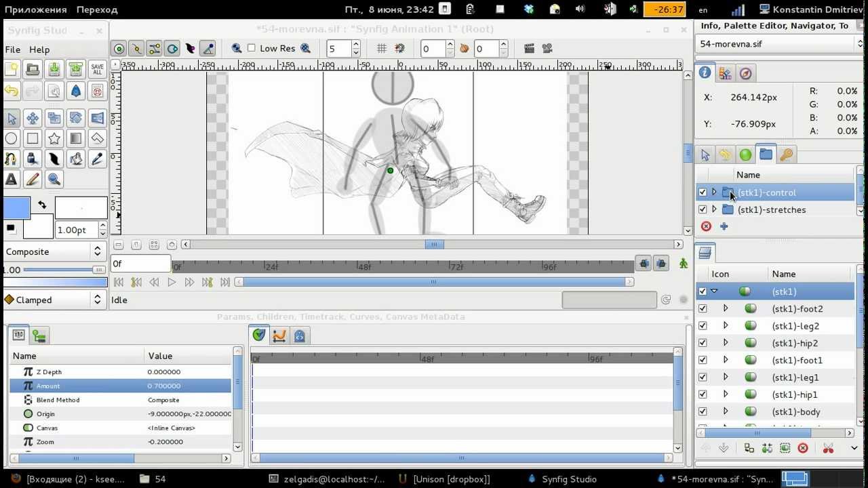
Task: Select the Rectangle tool
Action: (x=33, y=139)
